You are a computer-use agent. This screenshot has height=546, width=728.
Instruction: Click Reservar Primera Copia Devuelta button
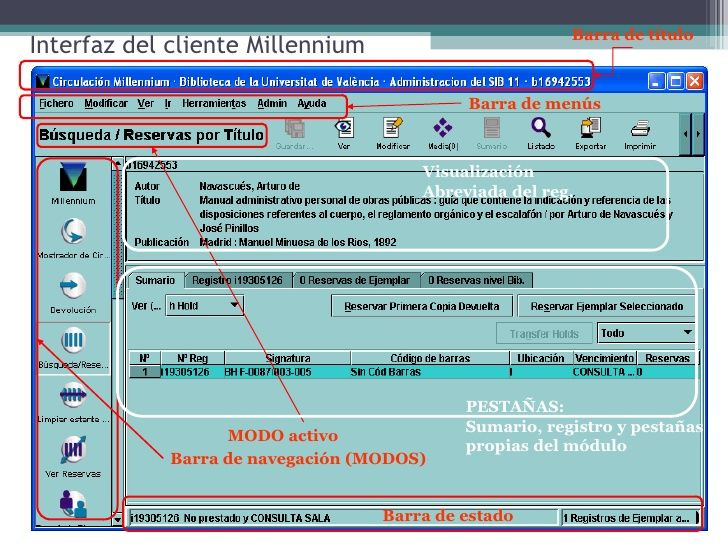(x=422, y=306)
